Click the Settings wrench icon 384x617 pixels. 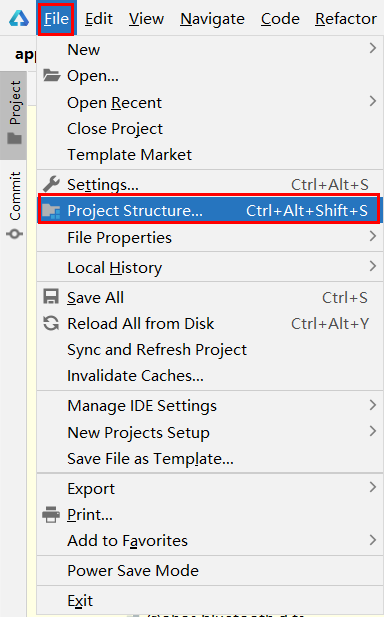(x=52, y=184)
